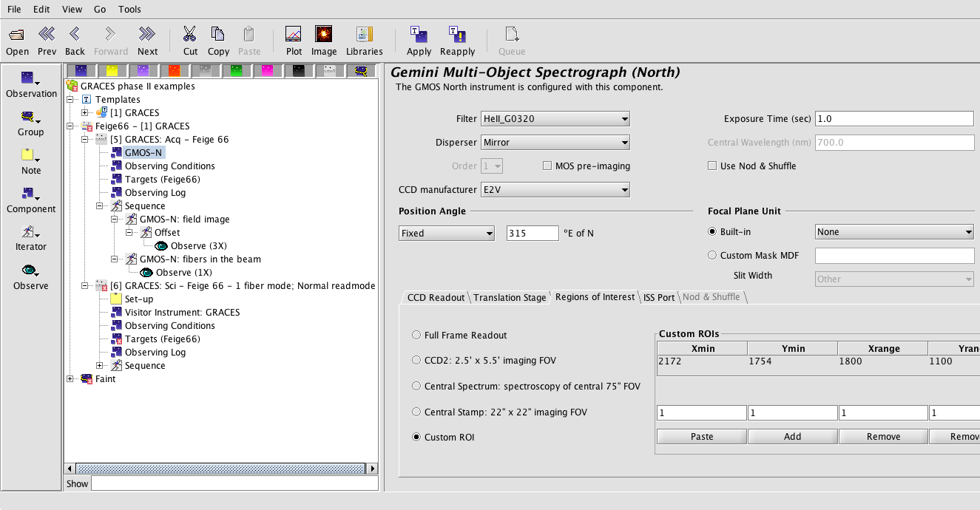980x510 pixels.
Task: Choose Full Frame Readout option
Action: pos(416,335)
